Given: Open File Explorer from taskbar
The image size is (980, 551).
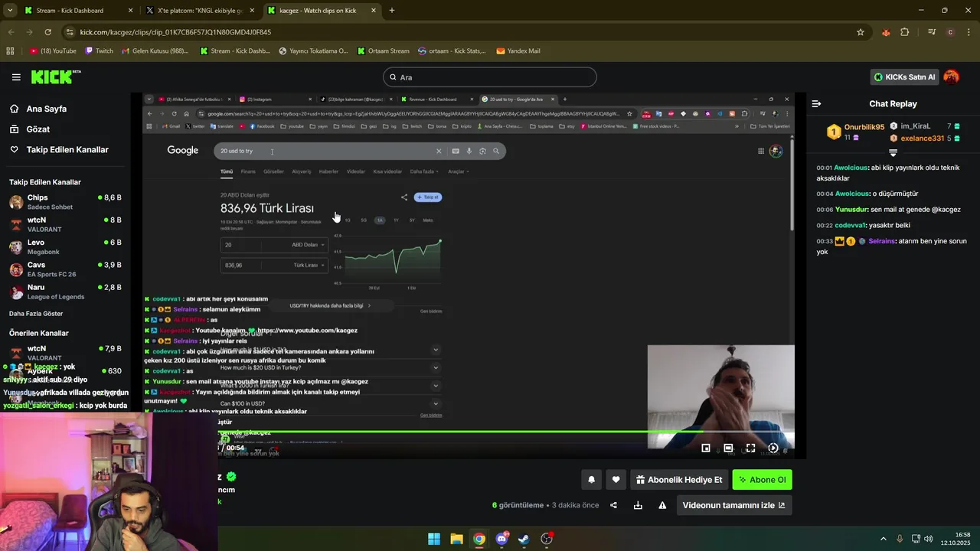Looking at the screenshot, I should pos(456,539).
